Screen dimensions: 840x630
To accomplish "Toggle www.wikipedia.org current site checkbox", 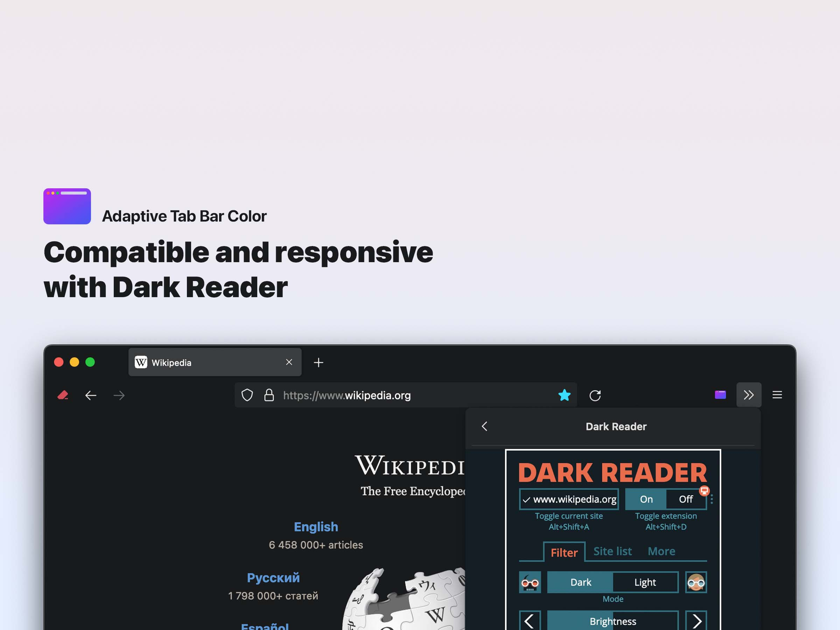I will coord(569,499).
